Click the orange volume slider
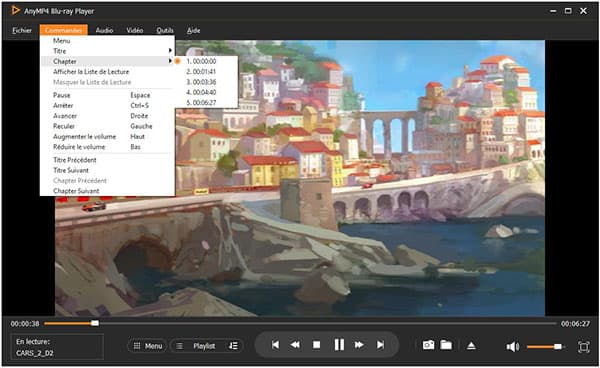 pyautogui.click(x=544, y=347)
